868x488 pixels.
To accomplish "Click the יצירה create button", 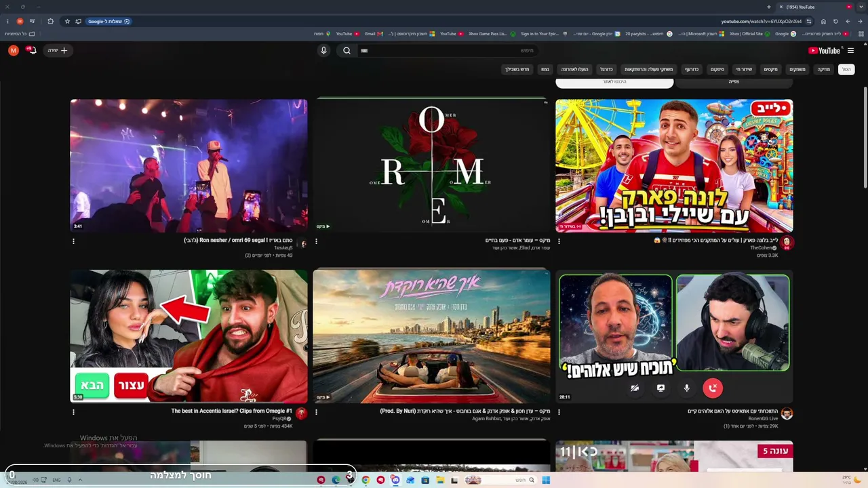I will pyautogui.click(x=58, y=50).
